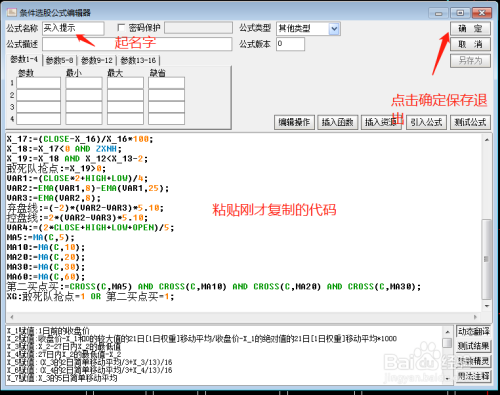This screenshot has height=395, width=500.
Task: Run the 测试公式 button
Action: (470, 122)
